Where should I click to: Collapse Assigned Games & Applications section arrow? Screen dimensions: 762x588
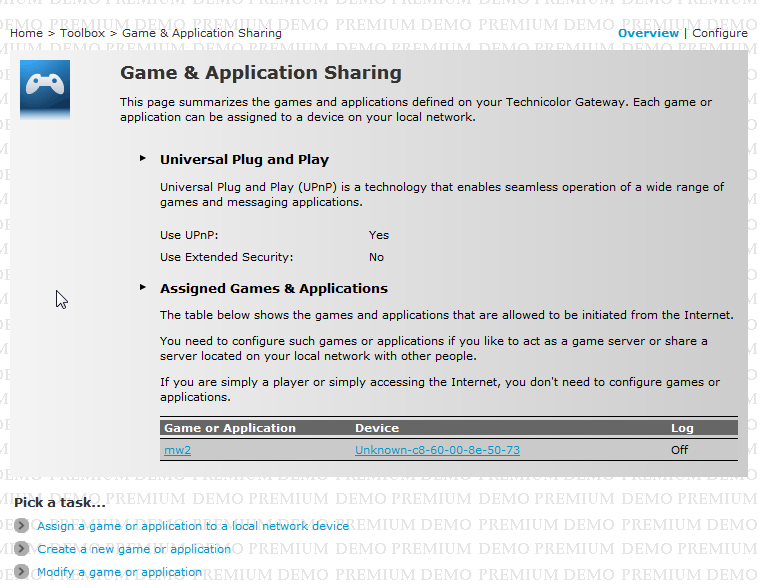click(142, 287)
